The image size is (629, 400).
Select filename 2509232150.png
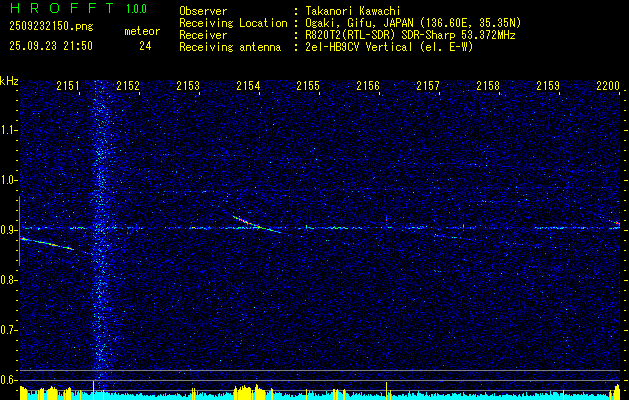click(51, 26)
